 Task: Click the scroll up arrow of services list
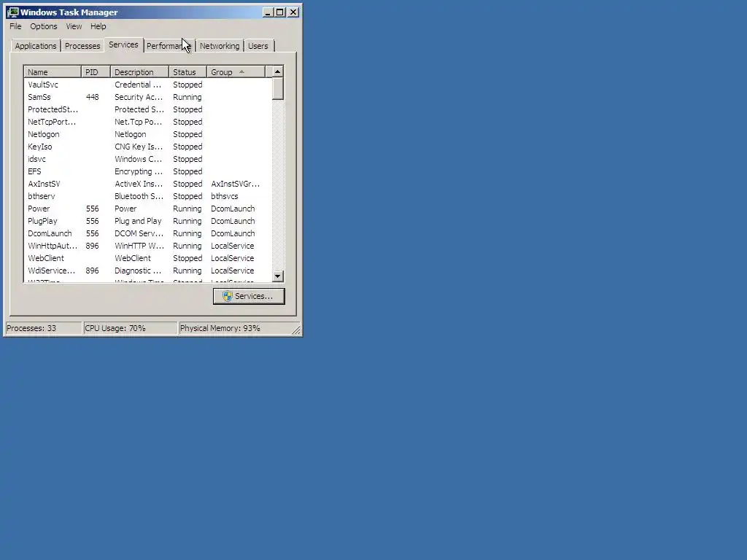pyautogui.click(x=278, y=72)
